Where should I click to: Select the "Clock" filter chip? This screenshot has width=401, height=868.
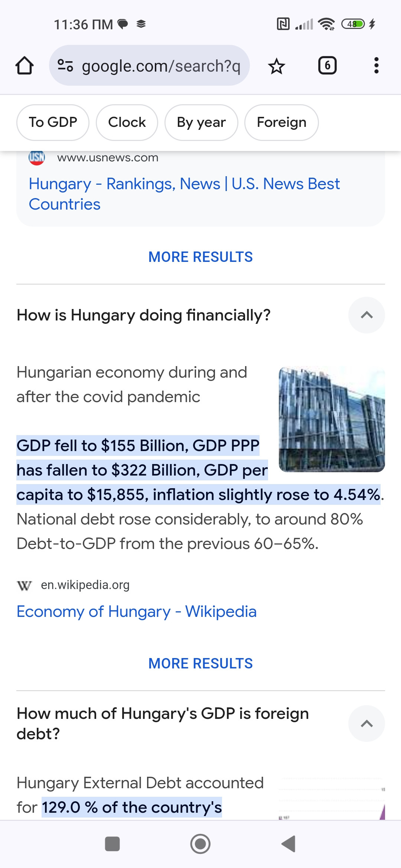click(127, 122)
